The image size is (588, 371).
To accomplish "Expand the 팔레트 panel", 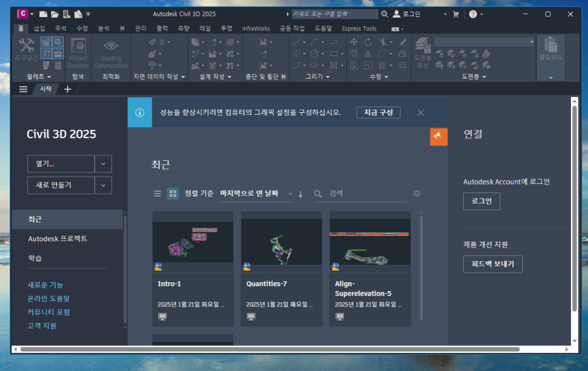I will click(x=38, y=77).
